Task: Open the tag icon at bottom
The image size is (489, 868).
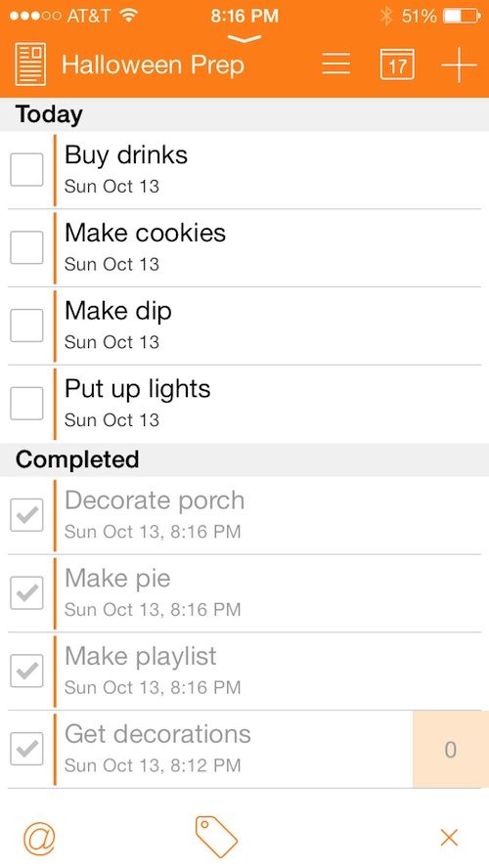Action: 216,837
